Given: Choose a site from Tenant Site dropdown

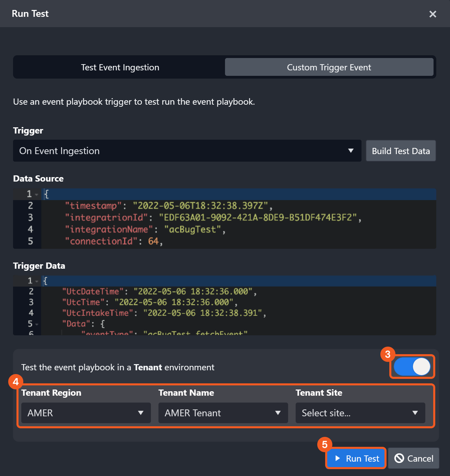Looking at the screenshot, I should click(360, 413).
